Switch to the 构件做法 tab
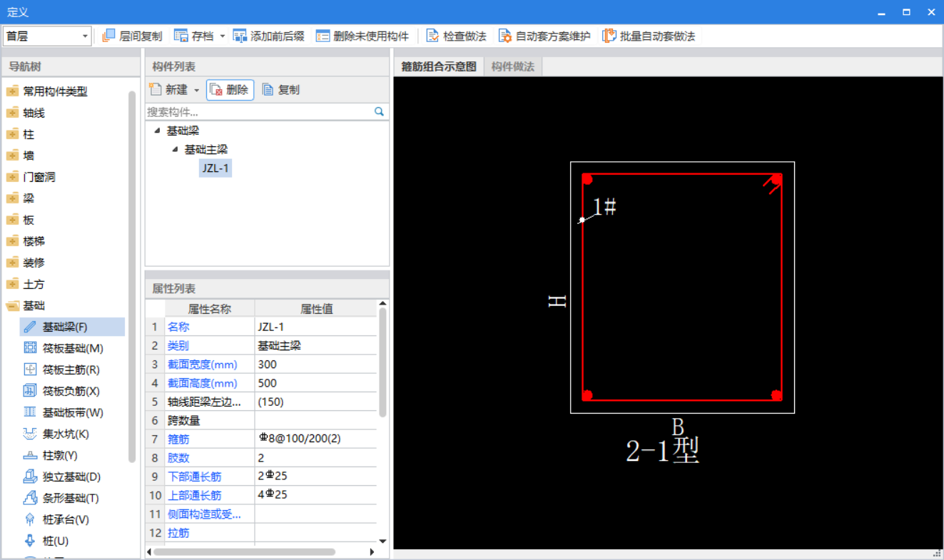Screen dimensions: 944x560 point(513,66)
